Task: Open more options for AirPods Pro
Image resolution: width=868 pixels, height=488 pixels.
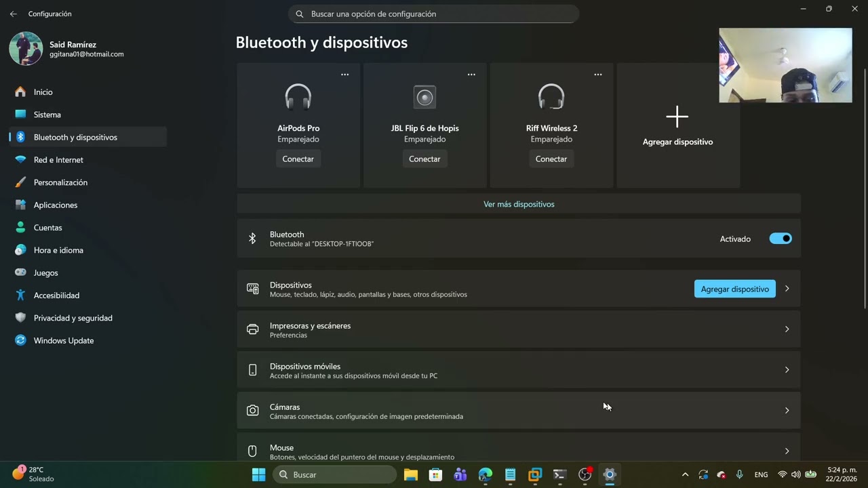Action: click(344, 75)
